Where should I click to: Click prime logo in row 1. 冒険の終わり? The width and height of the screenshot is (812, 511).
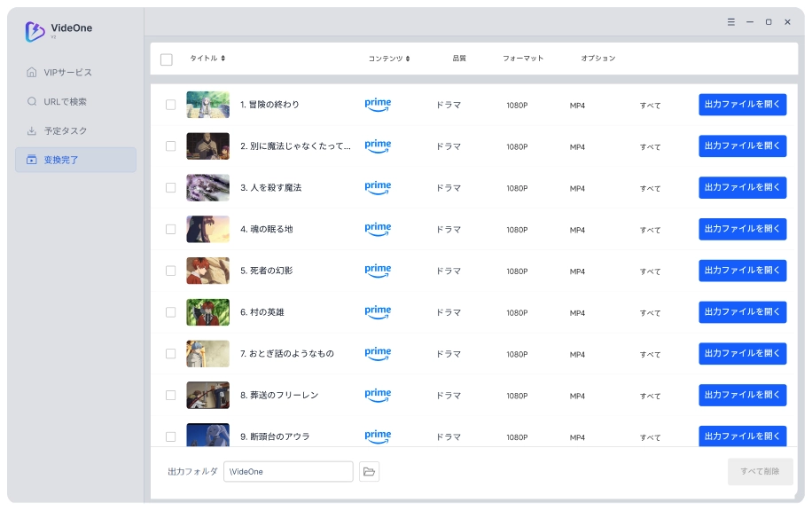tap(378, 105)
